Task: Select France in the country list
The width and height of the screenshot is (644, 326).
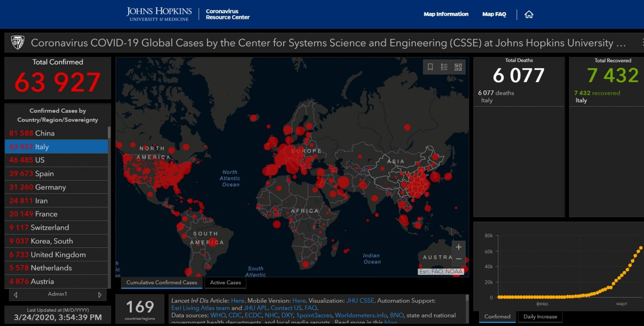Action: [x=56, y=214]
